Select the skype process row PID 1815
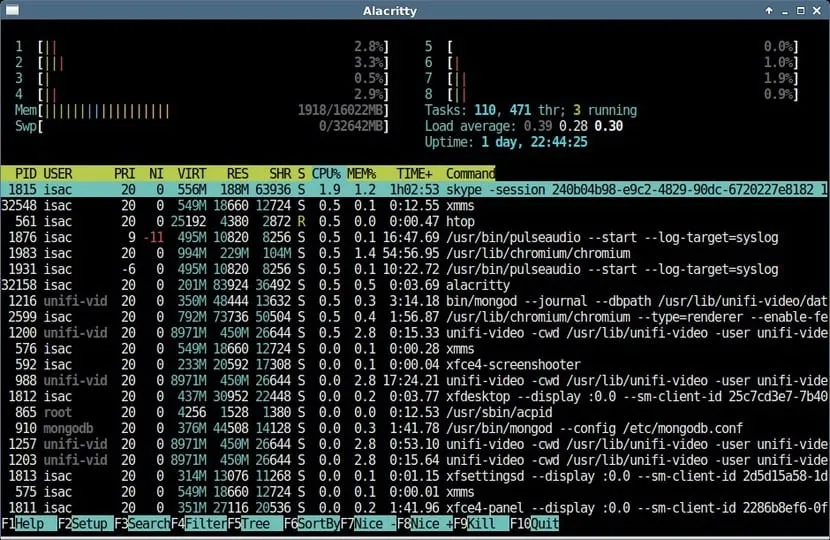 pyautogui.click(x=415, y=190)
